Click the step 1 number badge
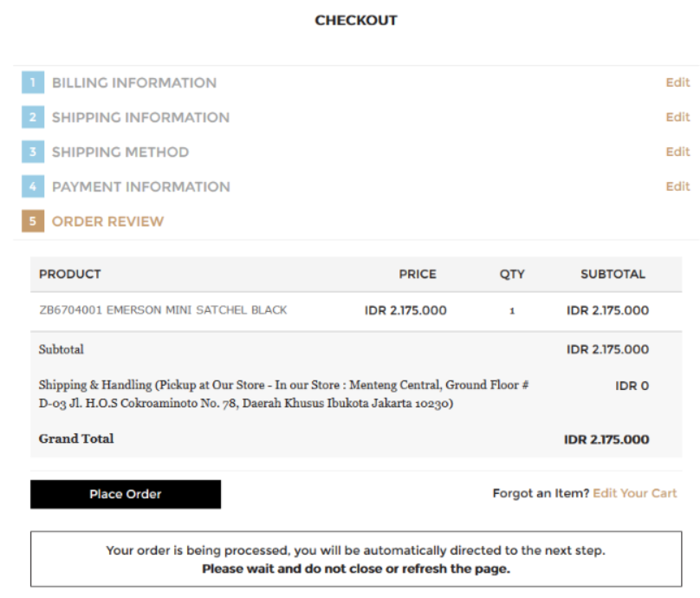The height and width of the screenshot is (598, 700). (x=33, y=82)
